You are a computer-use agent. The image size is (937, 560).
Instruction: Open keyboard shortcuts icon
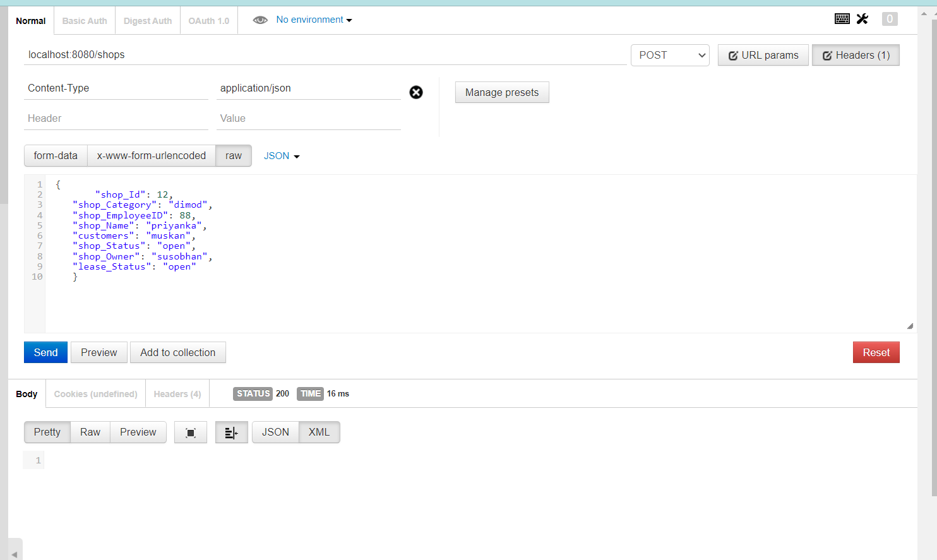pos(842,19)
